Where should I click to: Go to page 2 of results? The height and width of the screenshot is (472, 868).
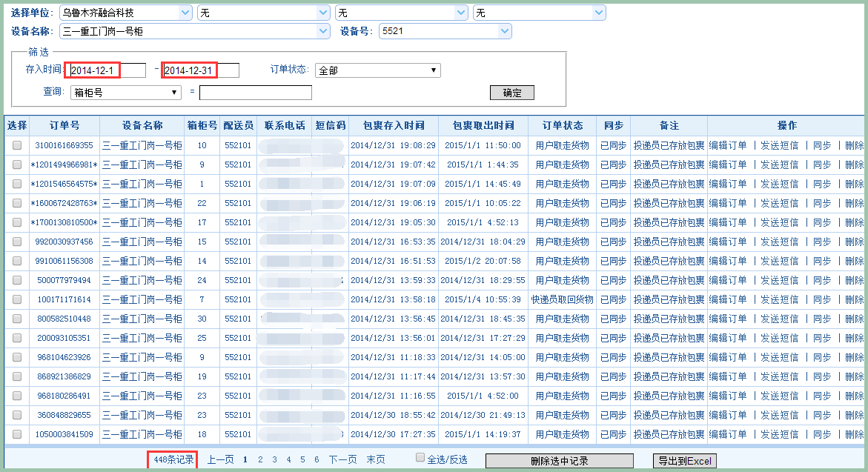click(x=260, y=460)
